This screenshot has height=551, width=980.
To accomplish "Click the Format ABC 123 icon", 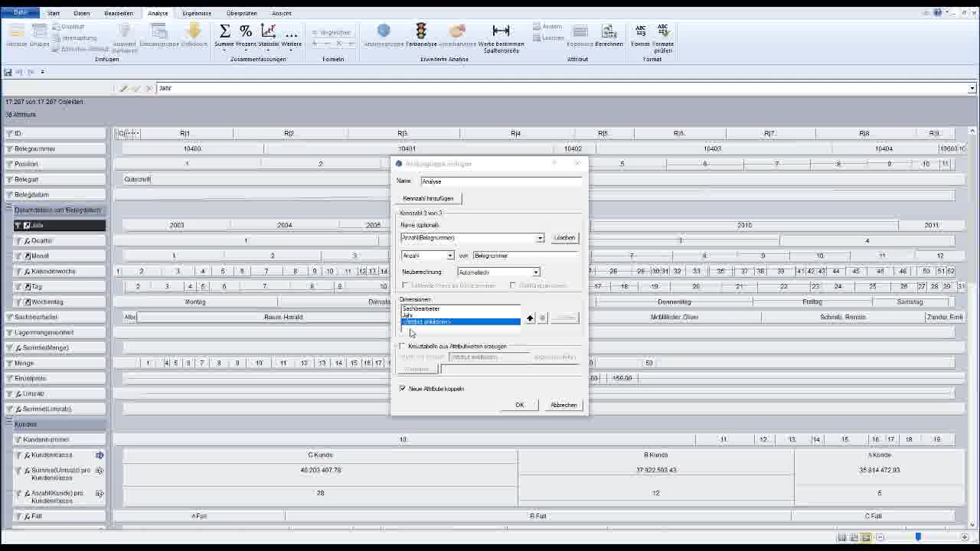I will click(641, 31).
